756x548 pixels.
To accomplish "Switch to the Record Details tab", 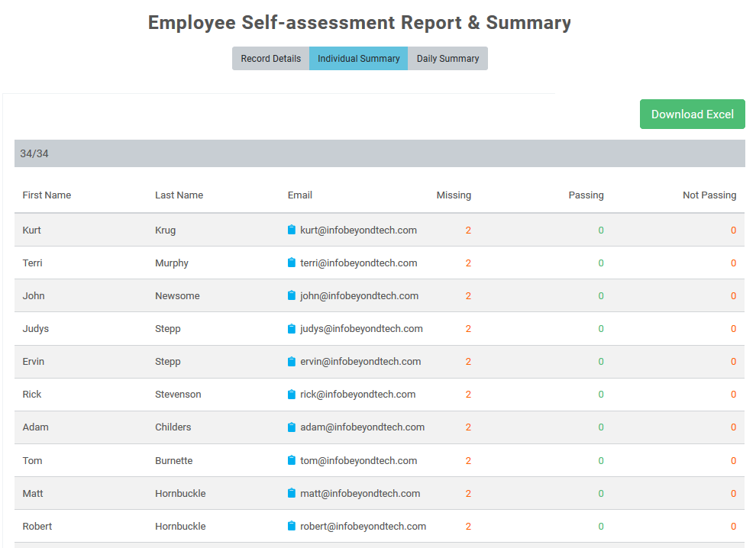I will [270, 58].
